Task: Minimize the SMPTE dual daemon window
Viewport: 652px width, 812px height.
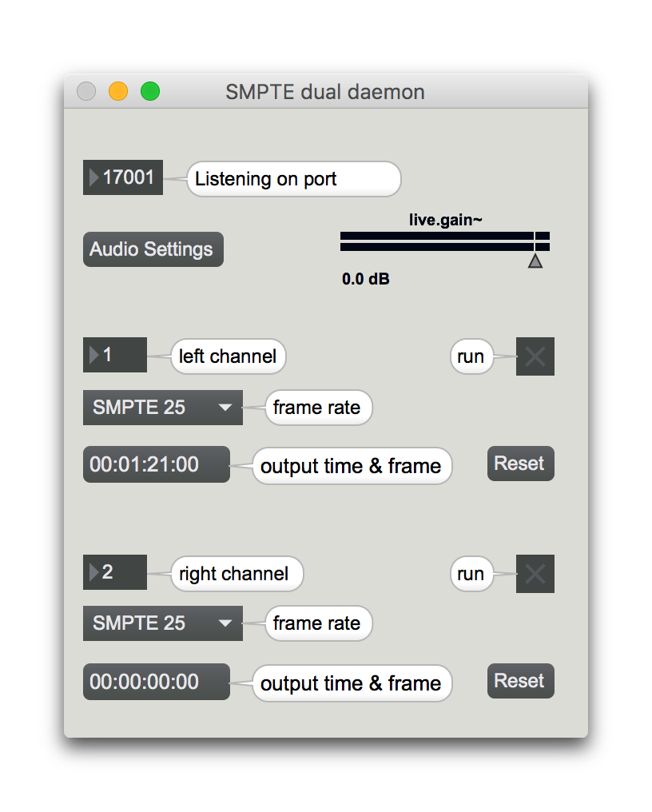Action: click(118, 92)
